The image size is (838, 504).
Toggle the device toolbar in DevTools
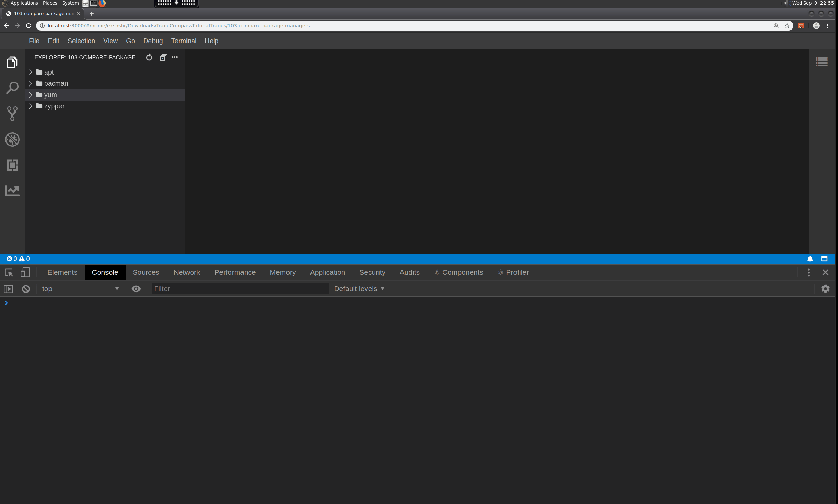click(x=25, y=272)
